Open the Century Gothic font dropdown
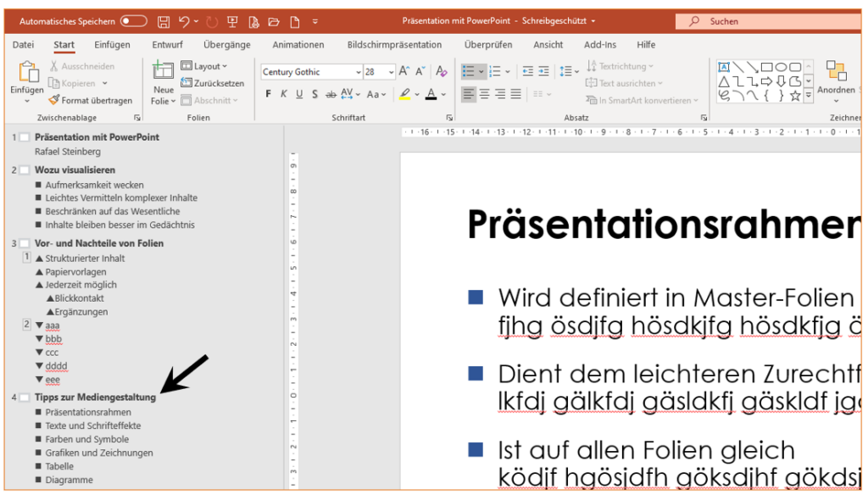 click(x=359, y=72)
